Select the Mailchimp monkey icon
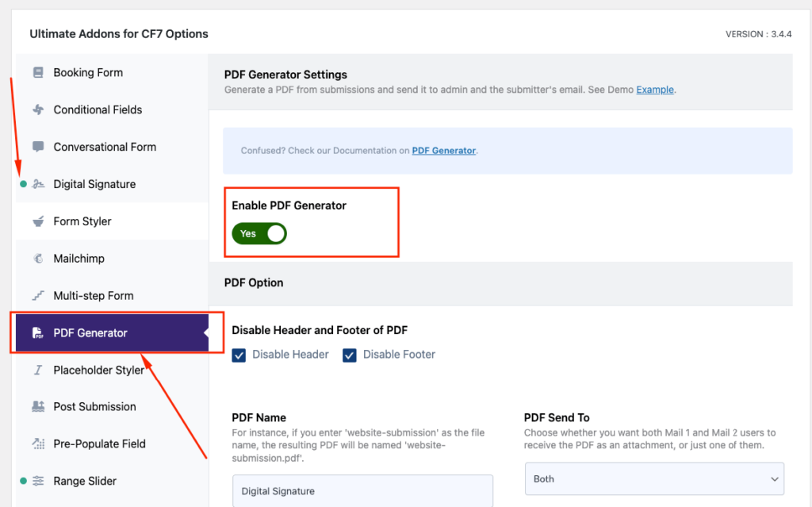Viewport: 812px width, 507px height. coord(38,258)
